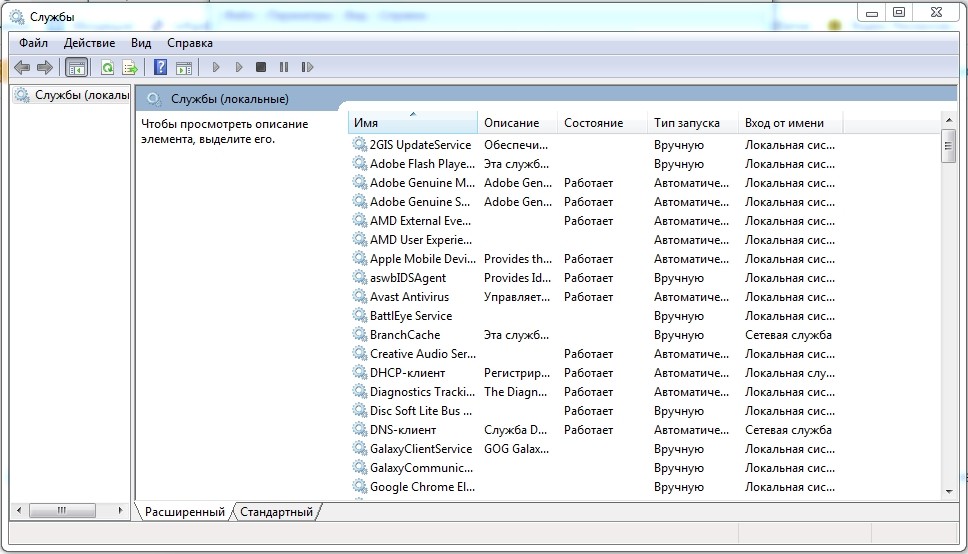Select the AMD User Experie... service name
Viewport: 968px width, 554px height.
coord(421,240)
